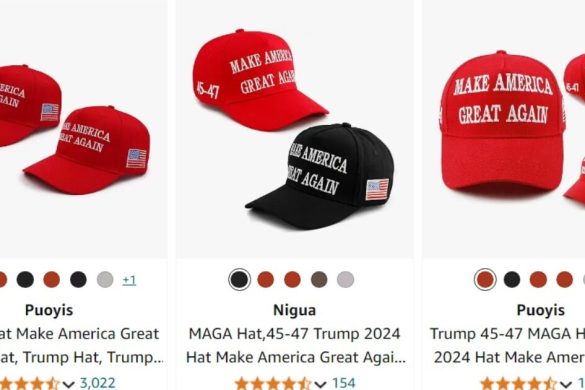View the right Puoyis red hat image
Image resolution: width=585 pixels, height=390 pixels.
504,129
